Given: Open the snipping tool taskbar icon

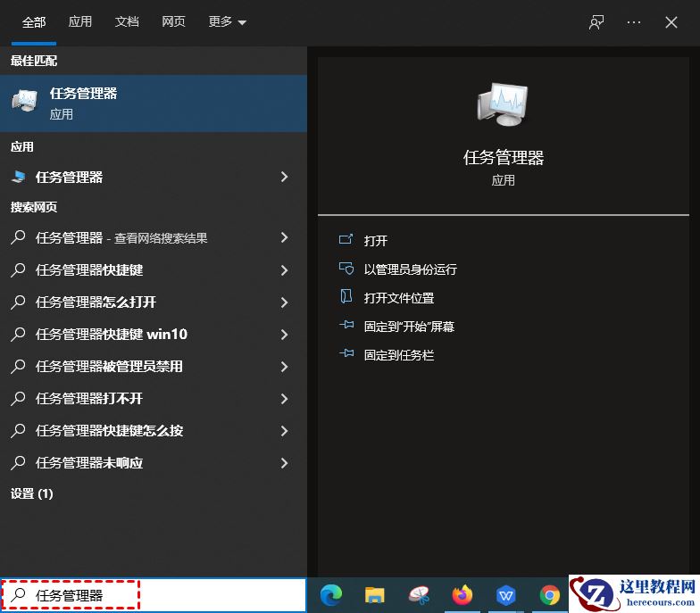Looking at the screenshot, I should tap(419, 595).
